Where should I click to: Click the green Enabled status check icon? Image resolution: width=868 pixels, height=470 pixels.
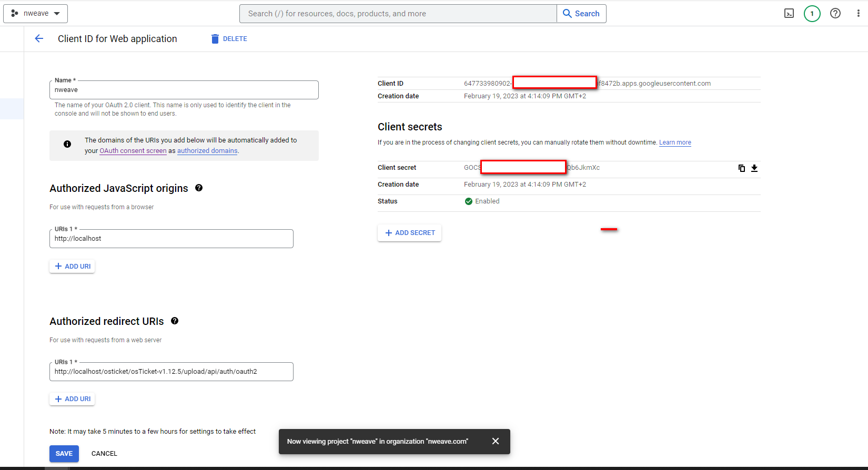tap(469, 201)
